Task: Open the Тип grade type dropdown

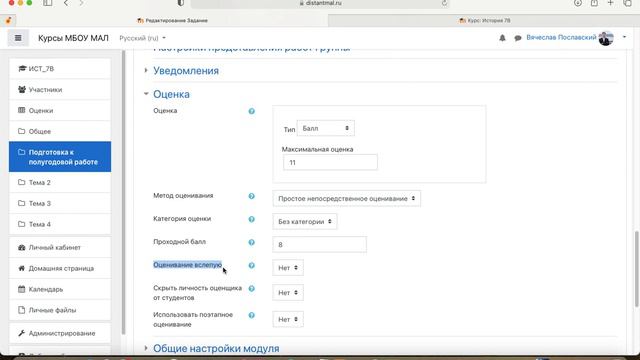Action: [x=326, y=128]
